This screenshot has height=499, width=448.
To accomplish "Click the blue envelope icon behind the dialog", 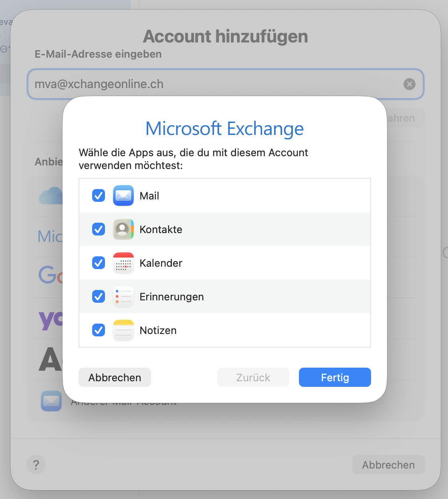I will pyautogui.click(x=51, y=401).
